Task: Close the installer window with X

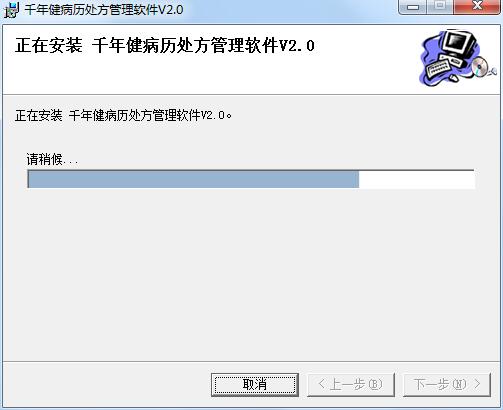Action: (x=477, y=7)
